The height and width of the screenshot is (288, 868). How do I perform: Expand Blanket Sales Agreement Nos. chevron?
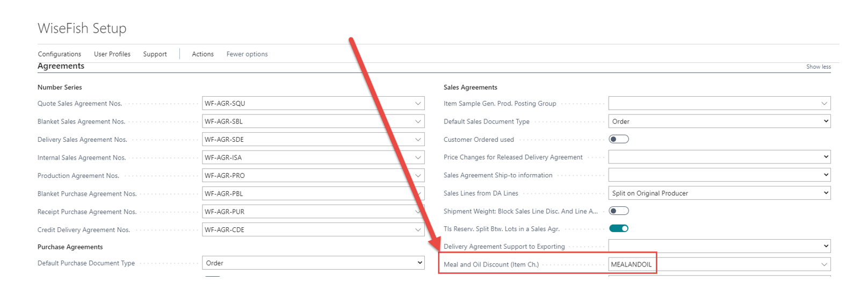coord(418,121)
